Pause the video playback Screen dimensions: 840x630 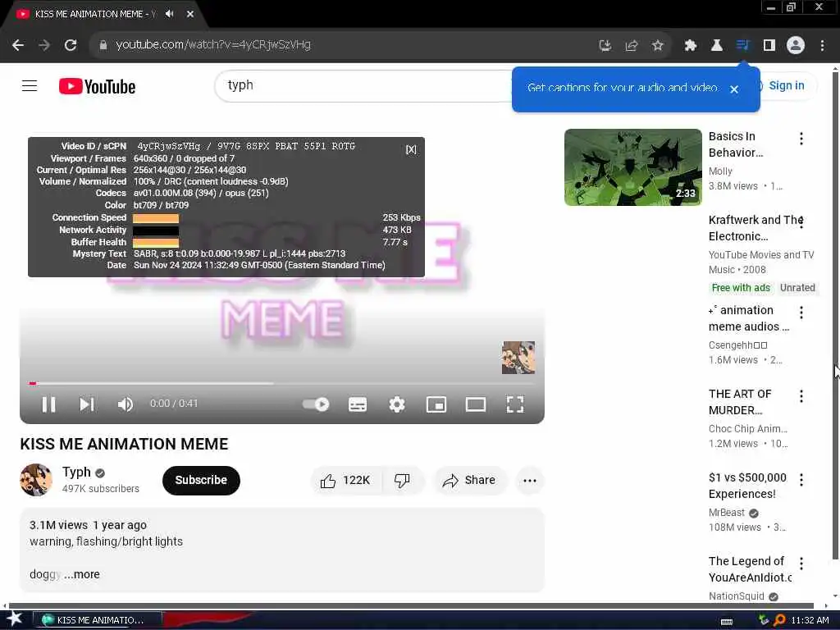coord(48,404)
